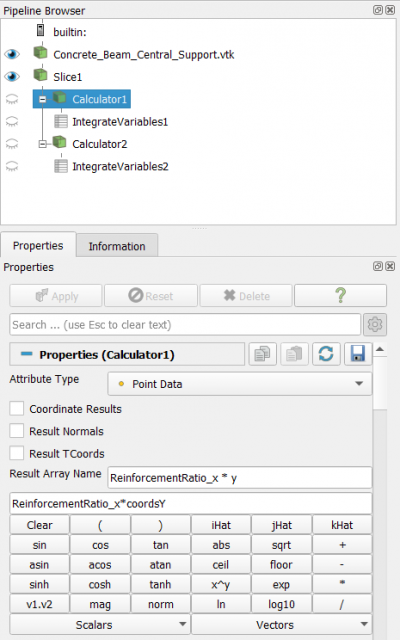
Task: Open the Scalars dropdown menu
Action: point(100,624)
